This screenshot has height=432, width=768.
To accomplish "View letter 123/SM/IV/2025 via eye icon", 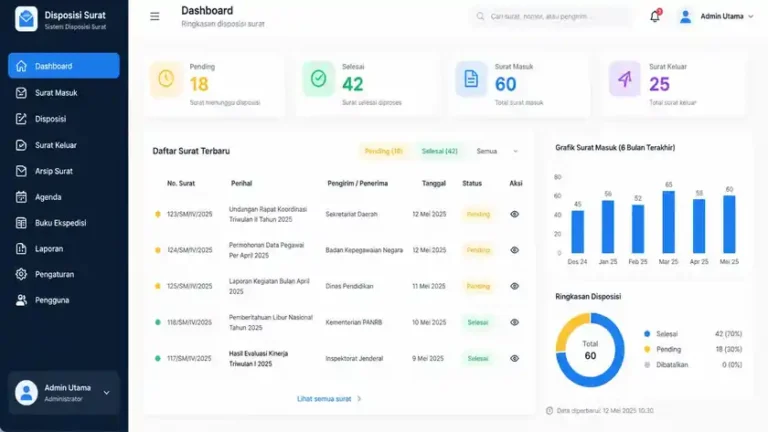I will pos(514,214).
